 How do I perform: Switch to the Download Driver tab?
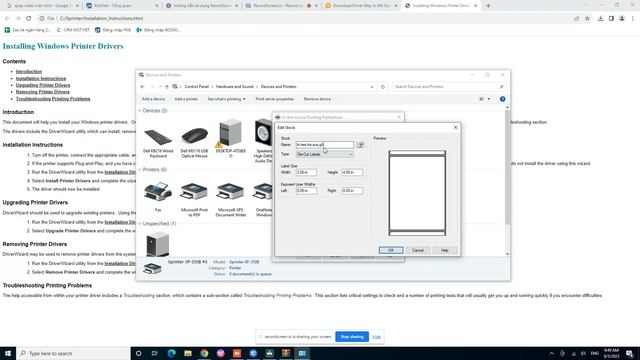pyautogui.click(x=361, y=6)
